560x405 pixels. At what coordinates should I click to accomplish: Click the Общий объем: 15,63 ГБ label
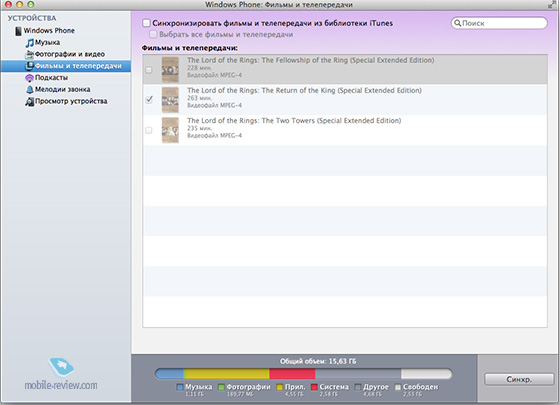click(x=318, y=361)
